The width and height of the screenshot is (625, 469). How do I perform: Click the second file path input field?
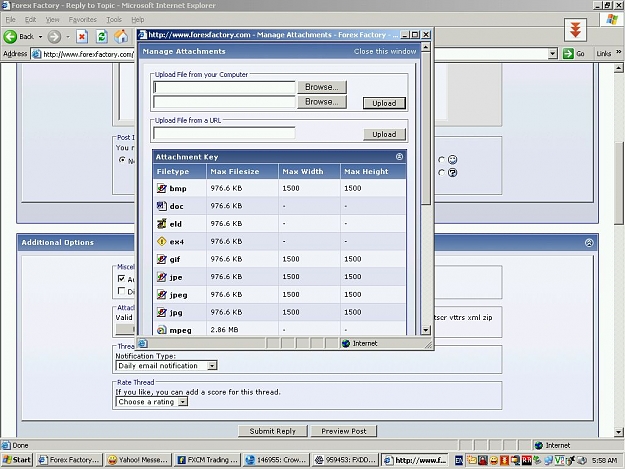click(x=224, y=102)
